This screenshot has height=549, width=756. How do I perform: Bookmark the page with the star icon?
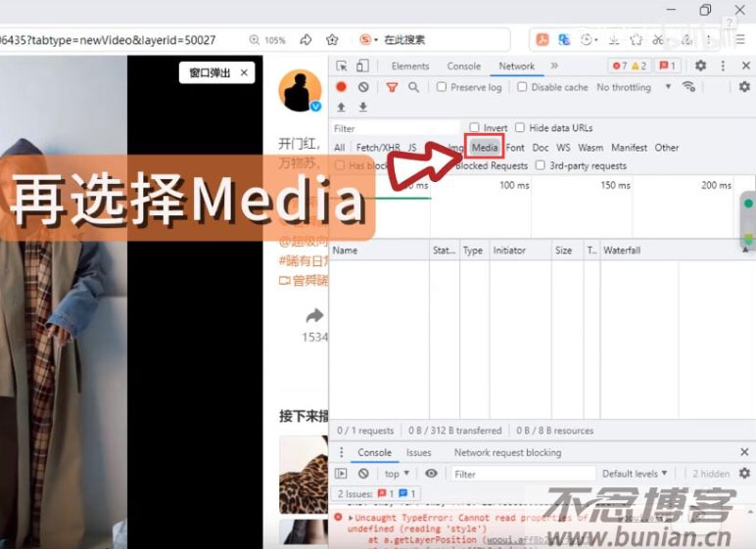pyautogui.click(x=332, y=39)
